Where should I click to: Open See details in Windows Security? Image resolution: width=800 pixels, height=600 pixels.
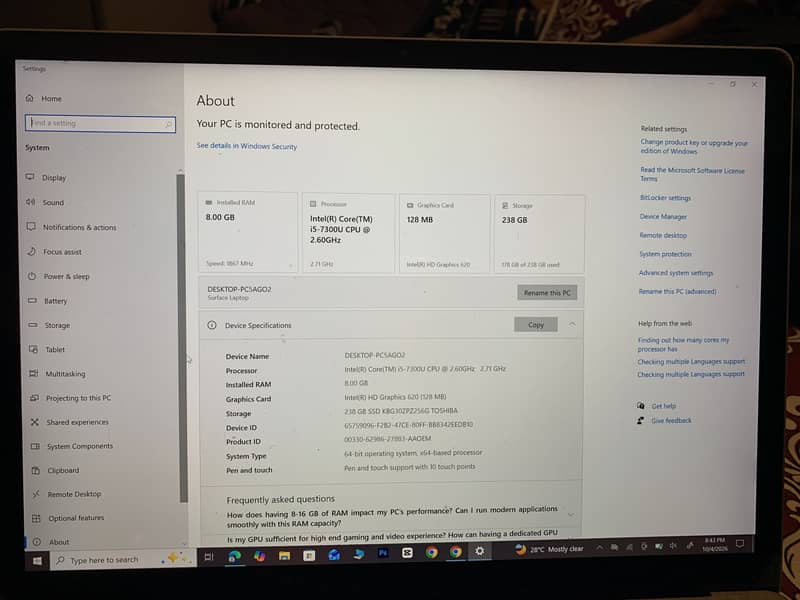[246, 146]
